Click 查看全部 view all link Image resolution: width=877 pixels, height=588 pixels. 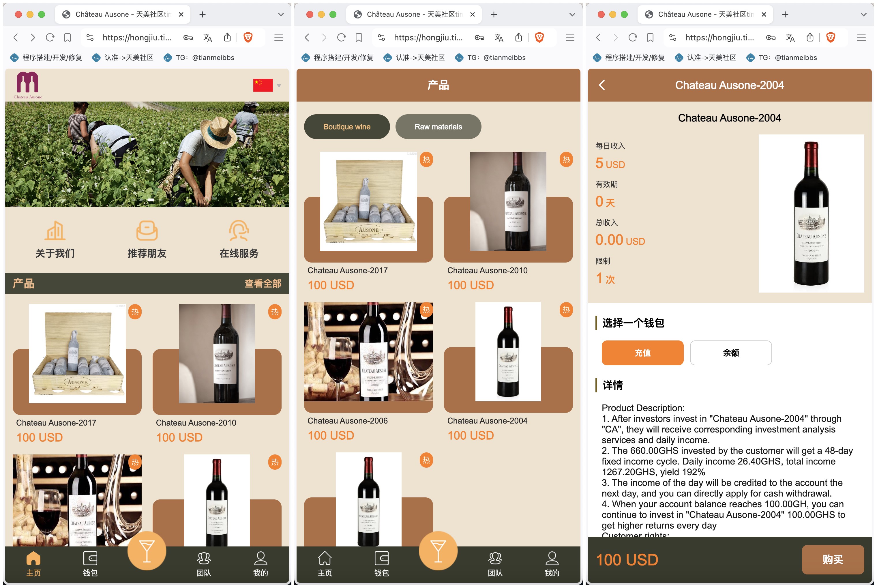tap(263, 284)
